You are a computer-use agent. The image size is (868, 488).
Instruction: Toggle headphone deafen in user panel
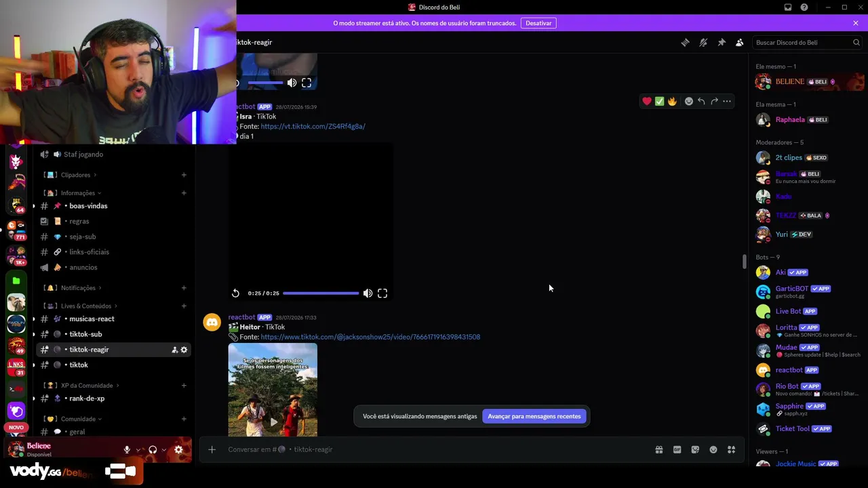pos(153,449)
